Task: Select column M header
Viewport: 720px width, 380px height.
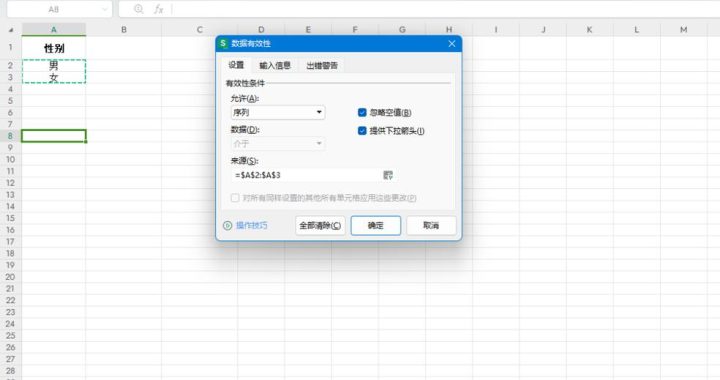Action: (x=684, y=30)
